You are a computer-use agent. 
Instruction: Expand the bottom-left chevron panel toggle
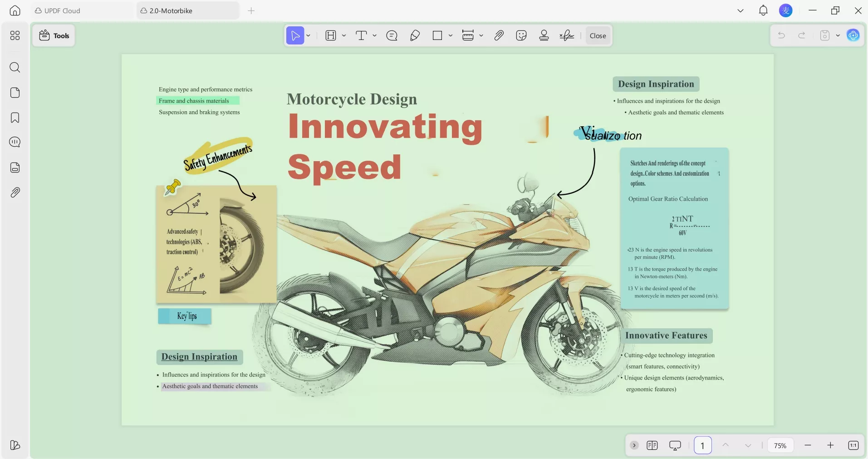(633, 445)
